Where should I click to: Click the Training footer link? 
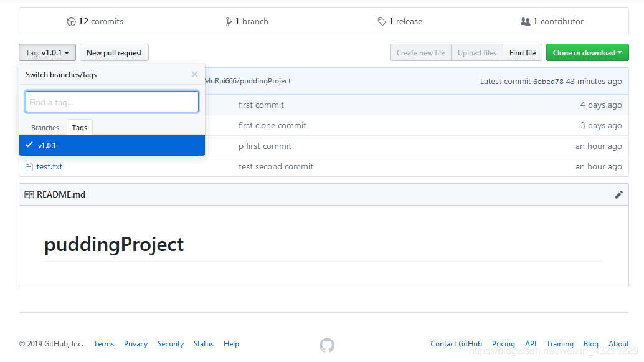point(559,344)
